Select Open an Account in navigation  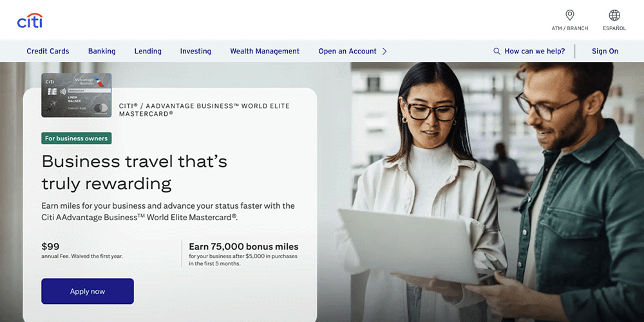[x=348, y=52]
